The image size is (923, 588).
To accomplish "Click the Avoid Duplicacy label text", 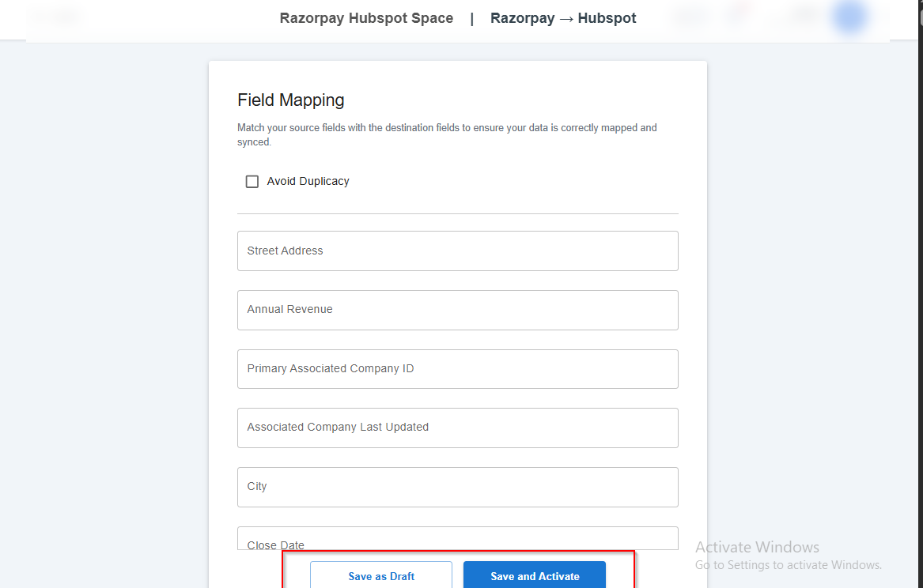I will pos(308,182).
